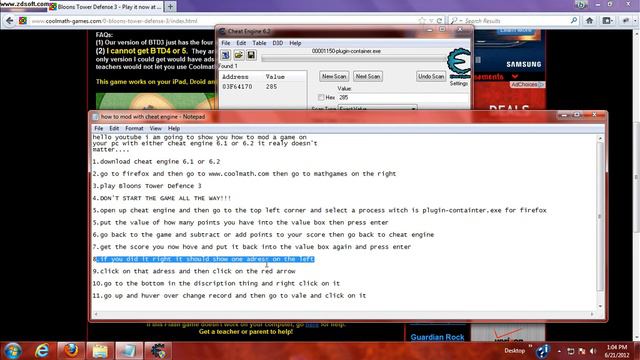The image size is (640, 360).
Task: Switch to Firefox on the taskbar
Action: [x=71, y=351]
